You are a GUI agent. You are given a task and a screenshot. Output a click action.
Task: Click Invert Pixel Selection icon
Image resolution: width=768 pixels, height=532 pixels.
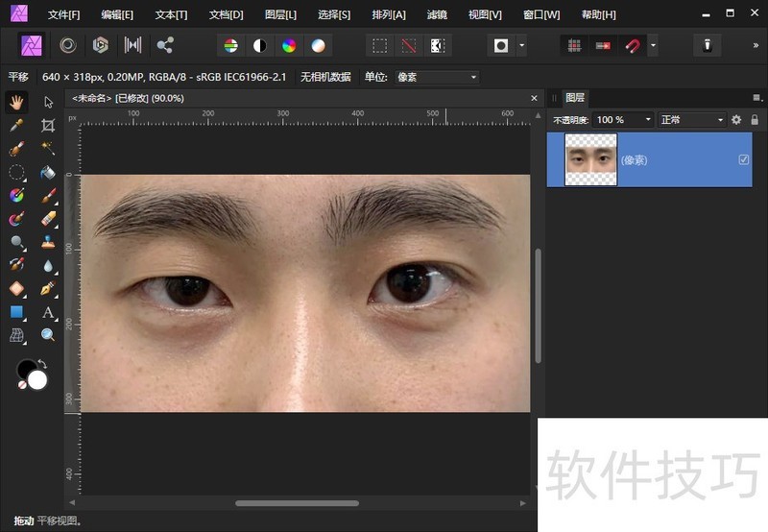[438, 46]
